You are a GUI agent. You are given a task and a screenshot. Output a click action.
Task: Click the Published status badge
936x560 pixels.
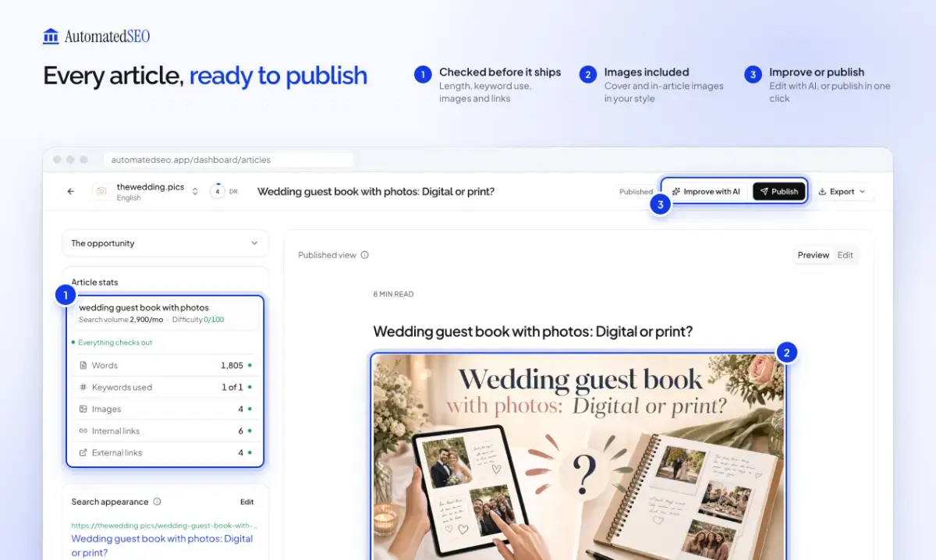tap(636, 192)
